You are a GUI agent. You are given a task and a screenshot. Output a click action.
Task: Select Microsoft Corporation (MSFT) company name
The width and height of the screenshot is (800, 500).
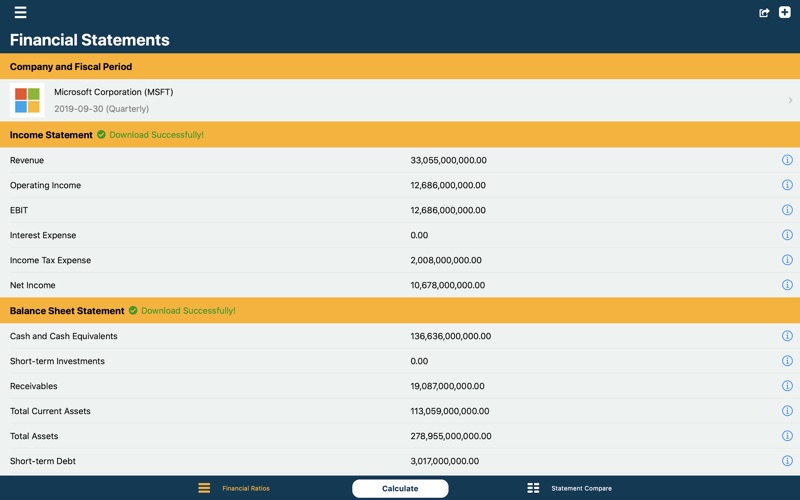tap(114, 92)
